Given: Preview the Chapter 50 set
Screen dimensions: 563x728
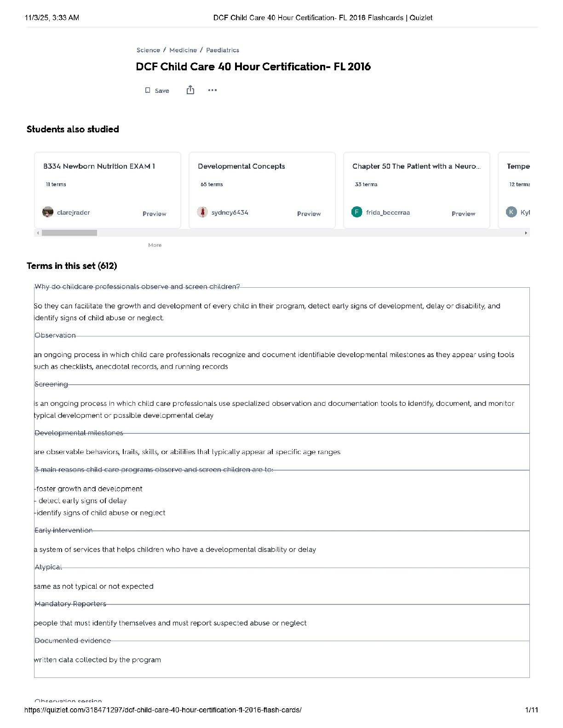Looking at the screenshot, I should point(463,214).
